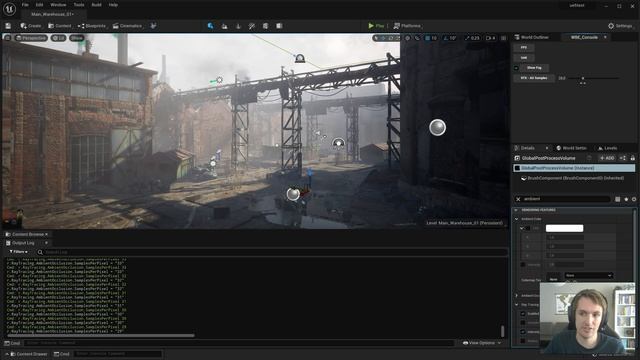
Task: Click the Show Fog button
Action: (x=534, y=68)
